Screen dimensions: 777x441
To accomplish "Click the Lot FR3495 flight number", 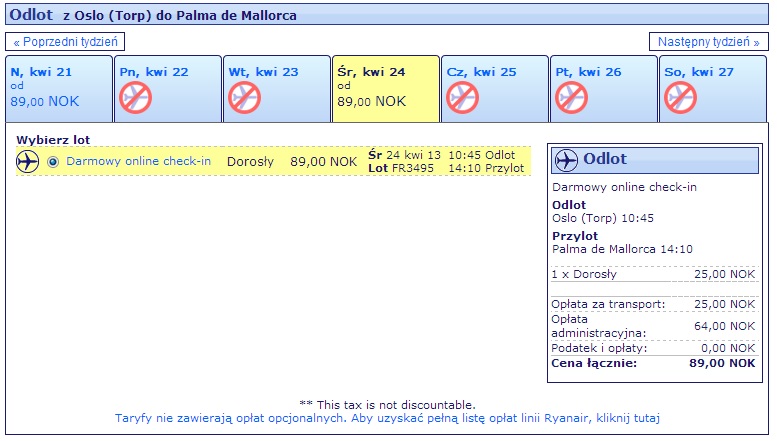I will click(401, 168).
